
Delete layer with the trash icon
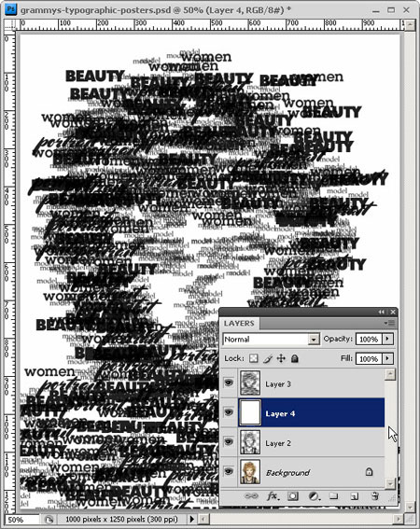coord(375,496)
